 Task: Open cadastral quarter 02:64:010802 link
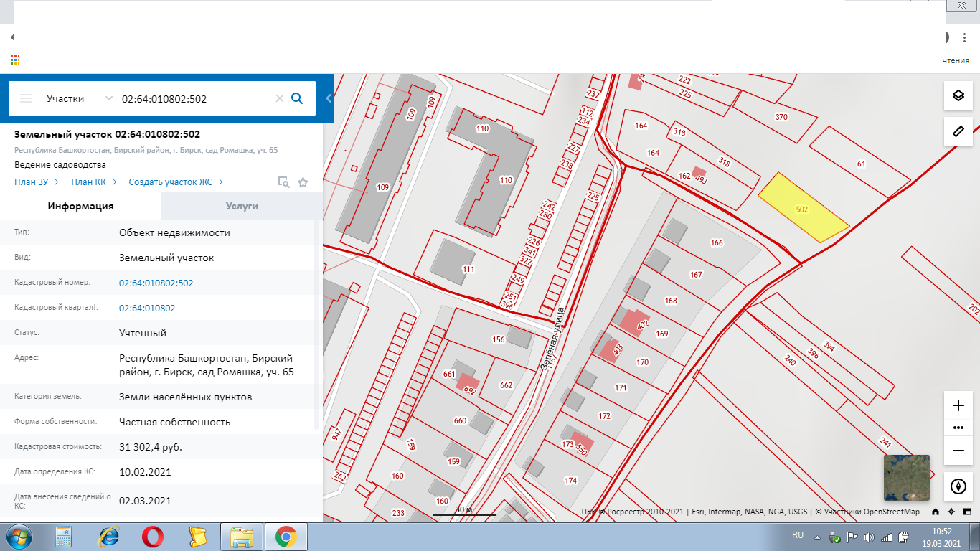(x=147, y=308)
